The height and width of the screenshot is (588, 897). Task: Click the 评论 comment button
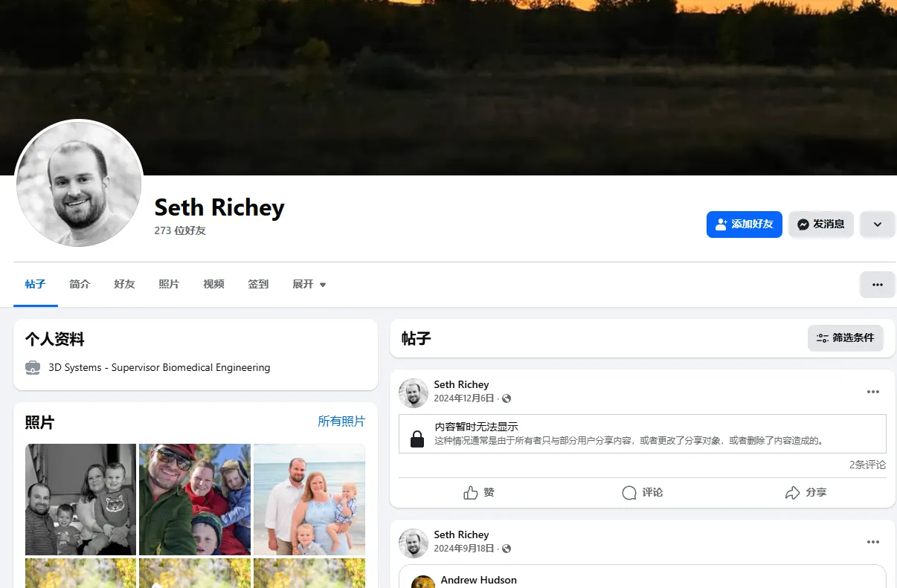click(643, 492)
